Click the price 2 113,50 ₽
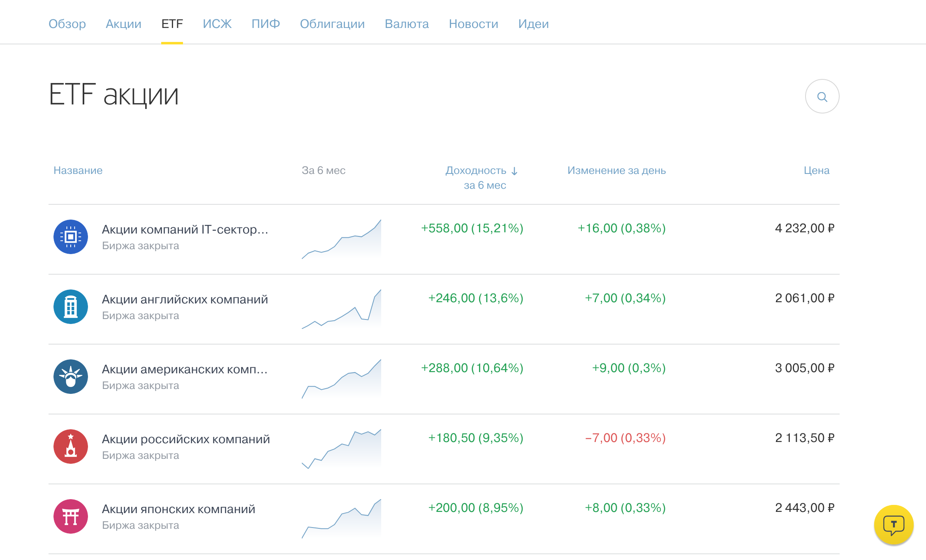Viewport: 926px width, 560px height. click(805, 438)
